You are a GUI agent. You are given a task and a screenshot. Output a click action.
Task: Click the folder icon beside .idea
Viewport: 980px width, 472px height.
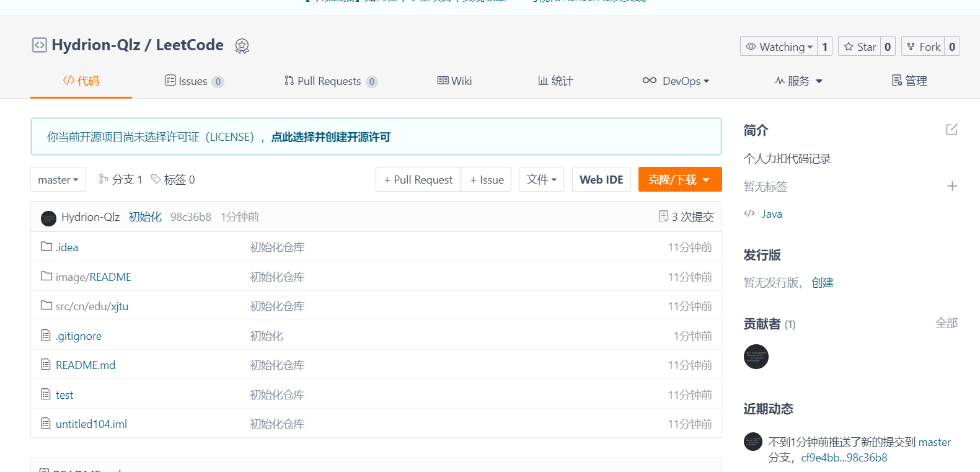tap(46, 246)
